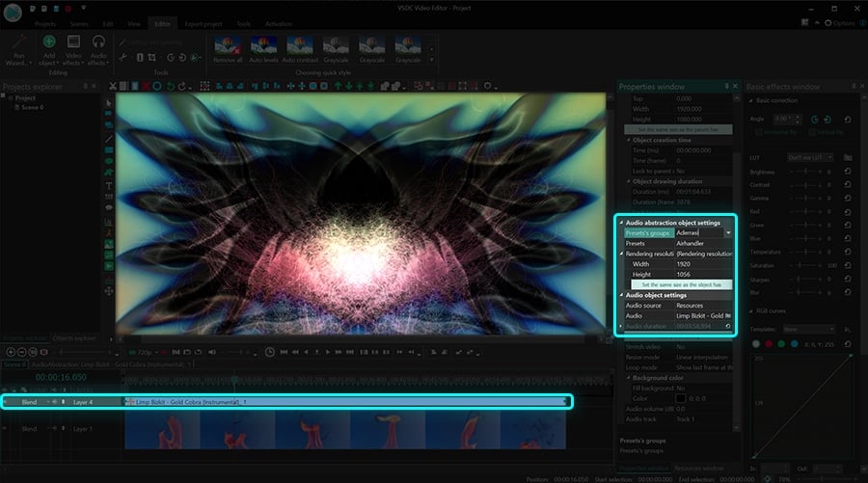This screenshot has height=483, width=868.
Task: Collapse Audio object settings section
Action: point(621,295)
